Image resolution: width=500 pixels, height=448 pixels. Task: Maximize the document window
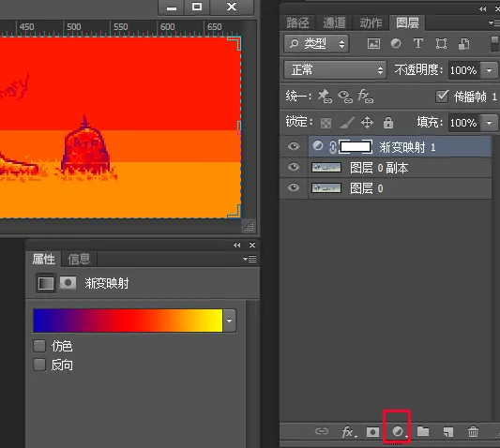pyautogui.click(x=197, y=7)
